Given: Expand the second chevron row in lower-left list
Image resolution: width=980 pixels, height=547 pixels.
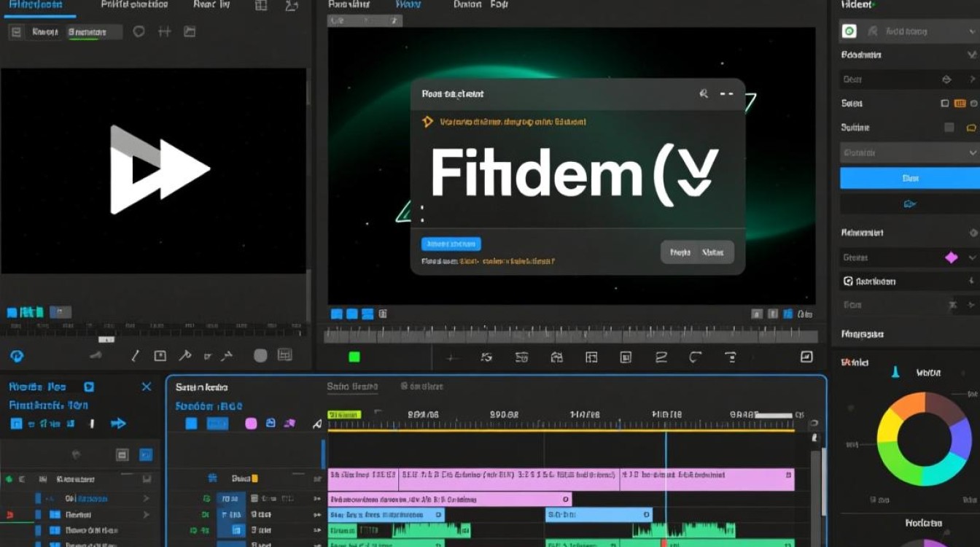Looking at the screenshot, I should 147,515.
